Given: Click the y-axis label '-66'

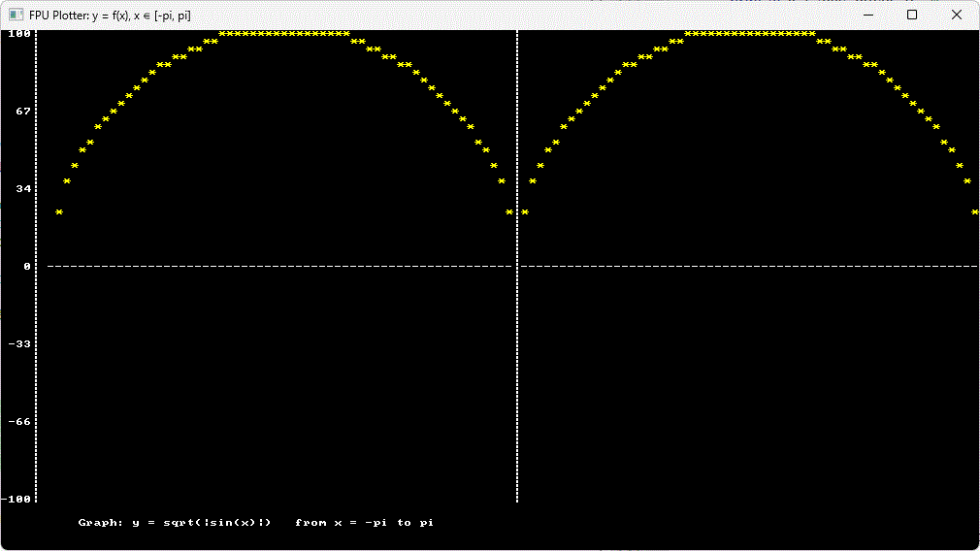Looking at the screenshot, I should coord(19,422).
